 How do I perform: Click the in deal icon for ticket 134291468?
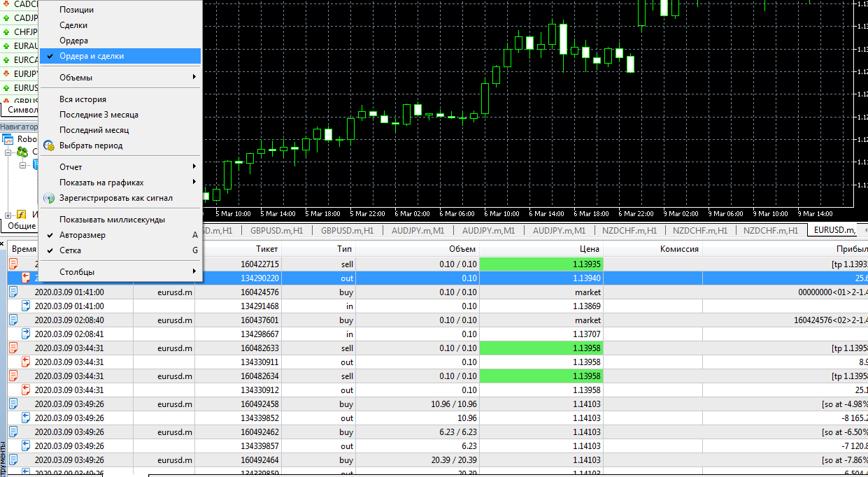click(x=26, y=306)
